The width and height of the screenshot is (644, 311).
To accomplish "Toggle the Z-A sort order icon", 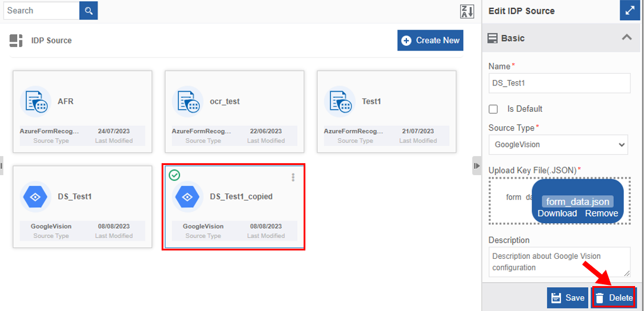I will click(467, 11).
